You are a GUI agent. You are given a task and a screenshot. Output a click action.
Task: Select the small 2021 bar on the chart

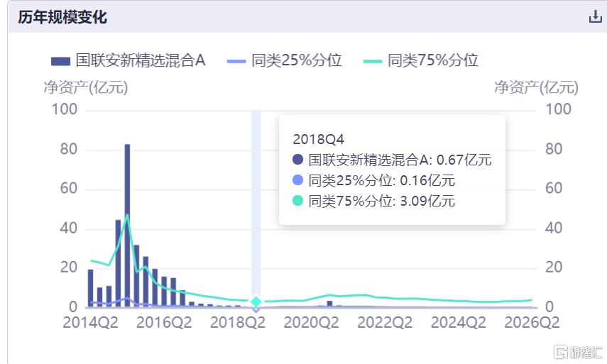pos(330,304)
